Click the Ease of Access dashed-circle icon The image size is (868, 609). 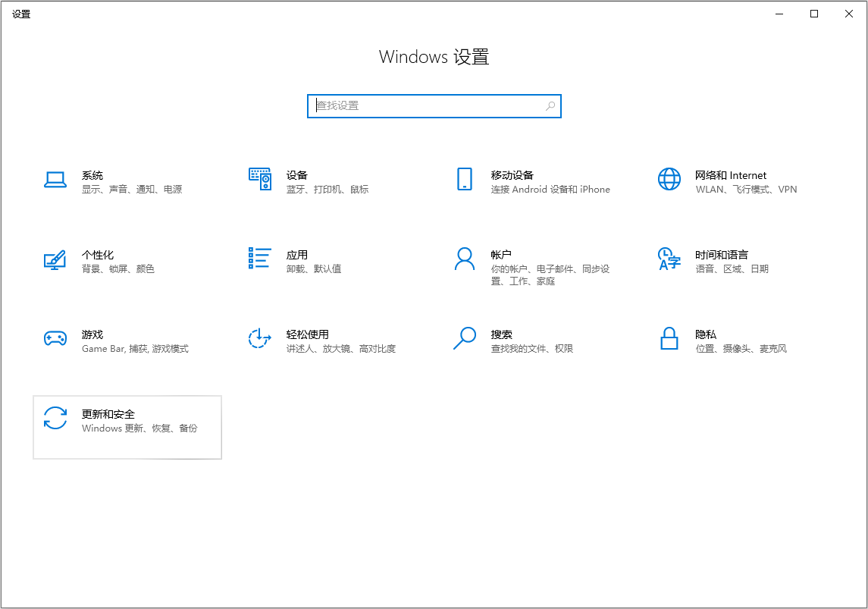(x=260, y=338)
